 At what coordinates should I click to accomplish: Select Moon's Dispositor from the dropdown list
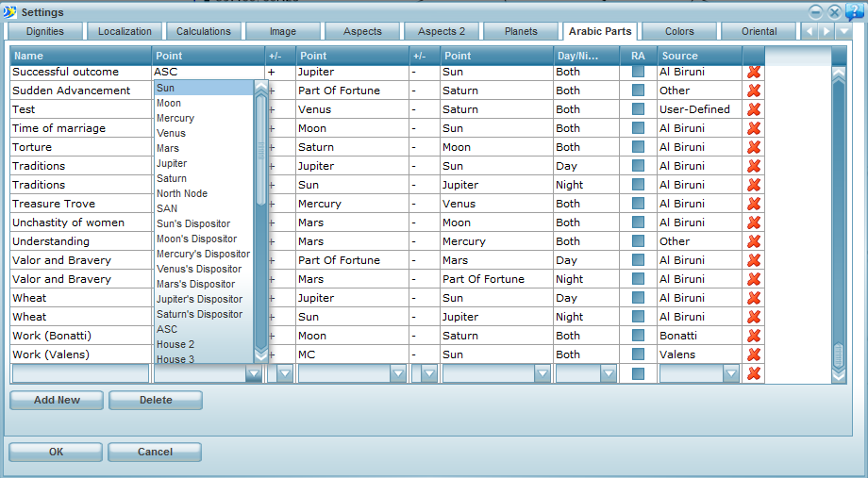click(197, 239)
